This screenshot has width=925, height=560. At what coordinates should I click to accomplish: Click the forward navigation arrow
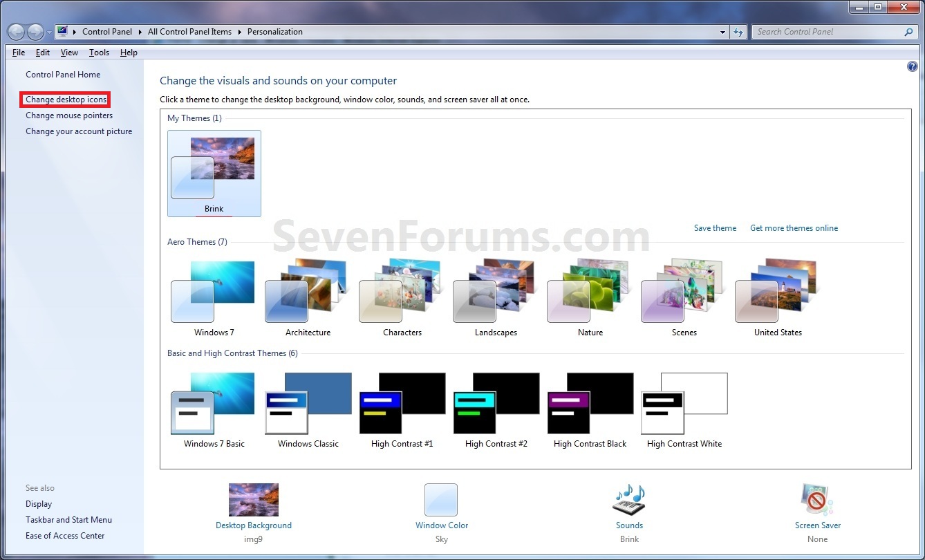[33, 31]
